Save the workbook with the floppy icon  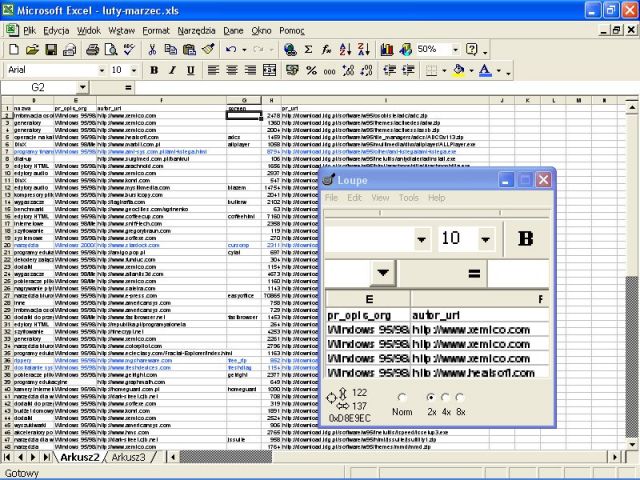point(51,49)
